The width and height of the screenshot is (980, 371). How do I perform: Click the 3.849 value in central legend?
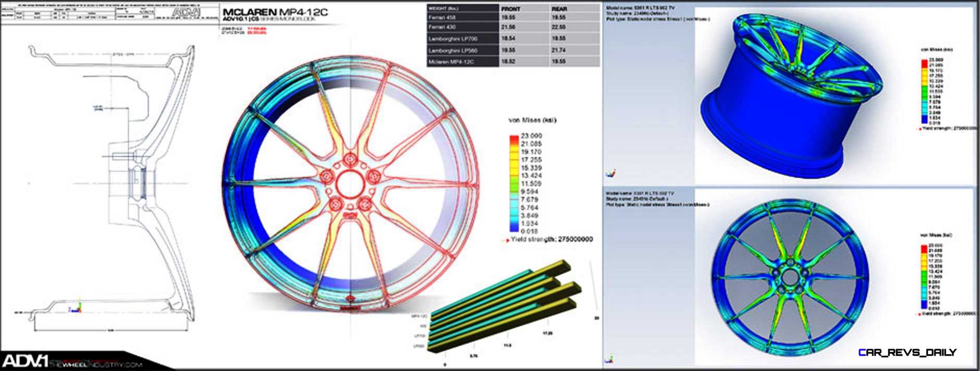(530, 215)
